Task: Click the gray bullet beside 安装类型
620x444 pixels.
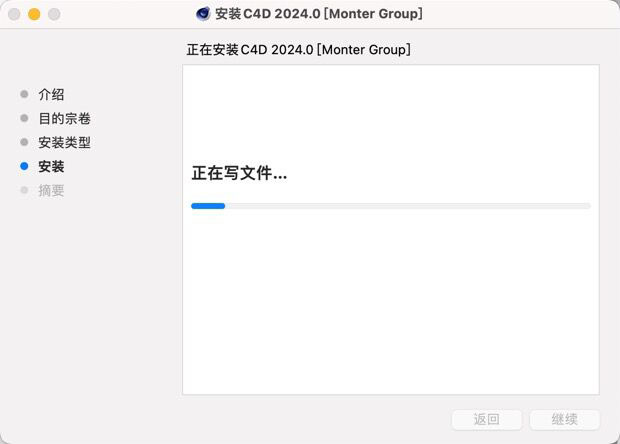Action: (24, 142)
